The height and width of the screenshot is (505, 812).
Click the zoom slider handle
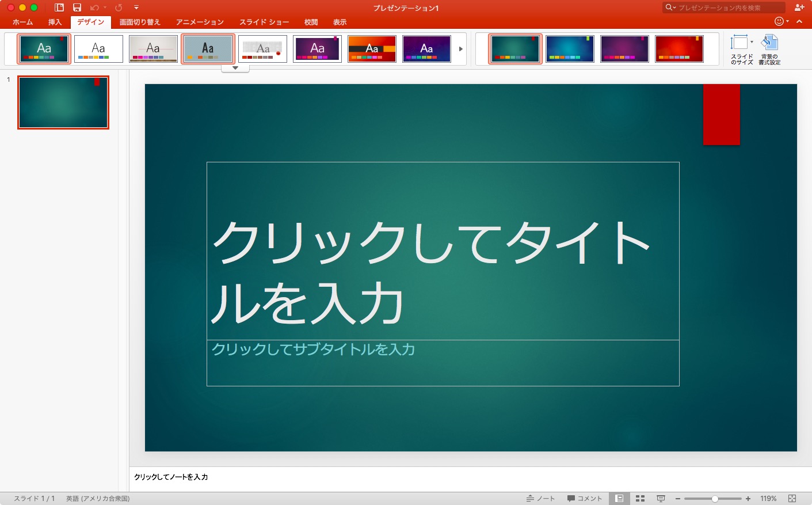[x=715, y=499]
